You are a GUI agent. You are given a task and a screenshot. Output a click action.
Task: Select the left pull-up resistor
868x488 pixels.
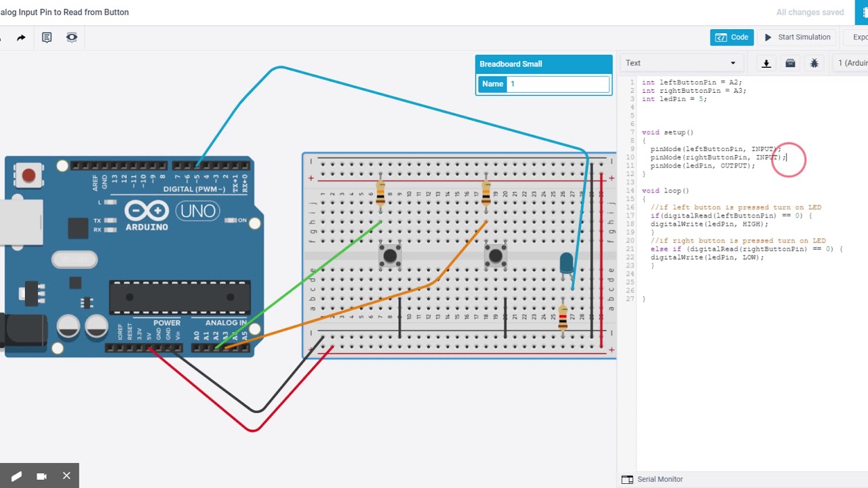pos(380,192)
